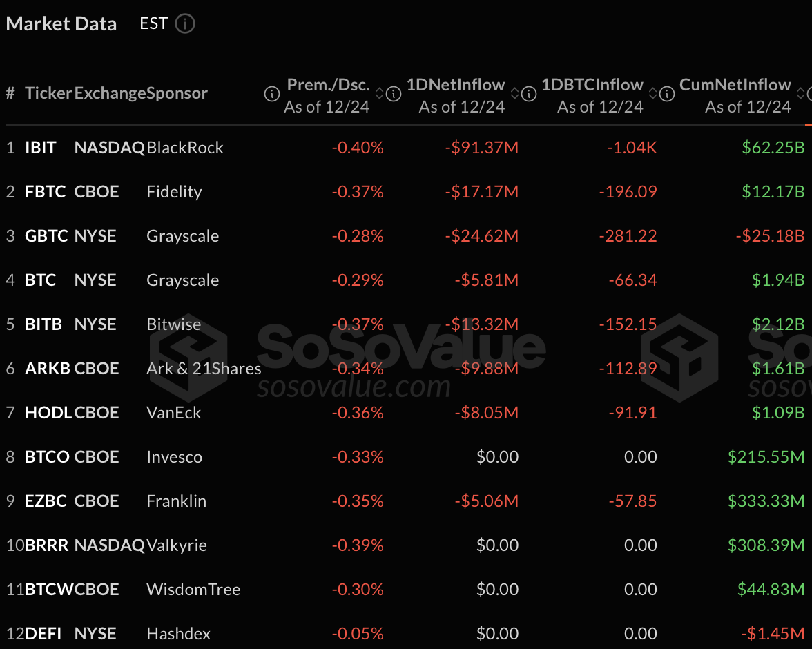
Task: Click the Sponsor column header
Action: pos(177,93)
